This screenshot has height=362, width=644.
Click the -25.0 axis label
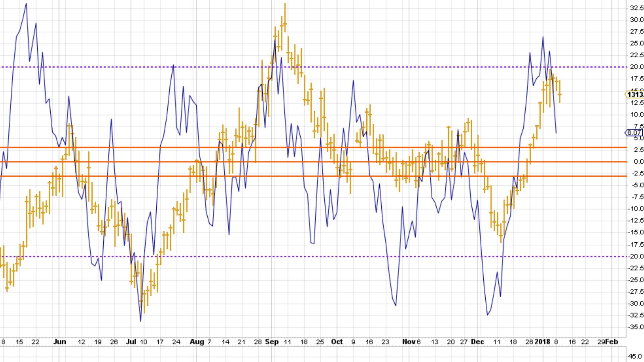[x=636, y=280]
